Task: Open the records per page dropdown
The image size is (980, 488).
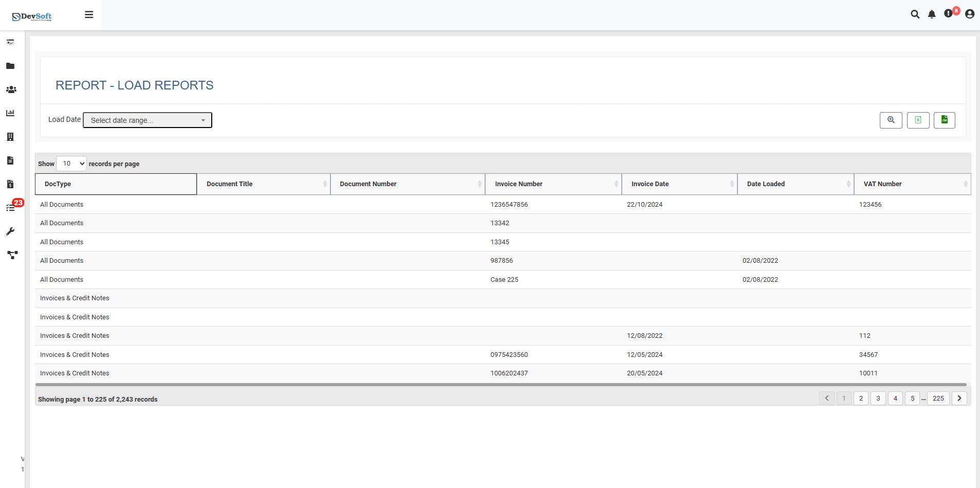Action: [x=70, y=163]
